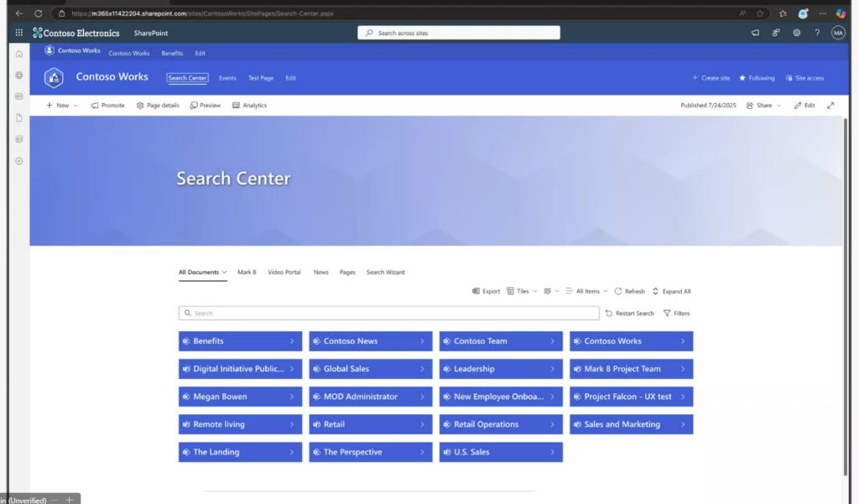Expand the U.S. Sales tile
This screenshot has width=859, height=504.
point(552,453)
